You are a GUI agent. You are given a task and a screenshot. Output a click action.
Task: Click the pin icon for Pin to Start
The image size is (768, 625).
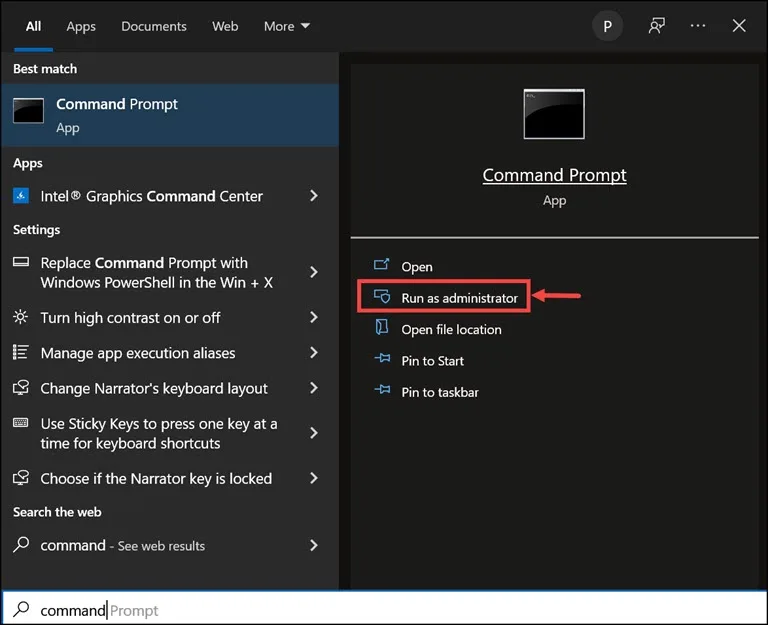(x=382, y=359)
